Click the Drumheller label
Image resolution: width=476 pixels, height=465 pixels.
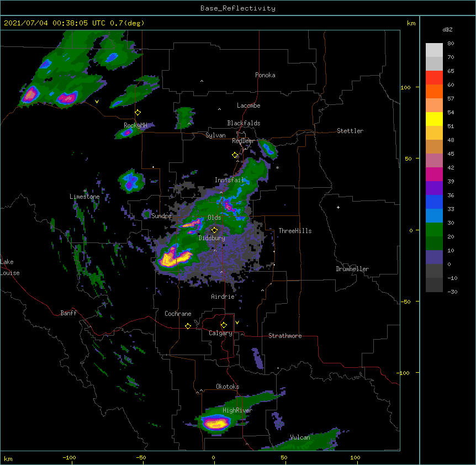point(352,269)
